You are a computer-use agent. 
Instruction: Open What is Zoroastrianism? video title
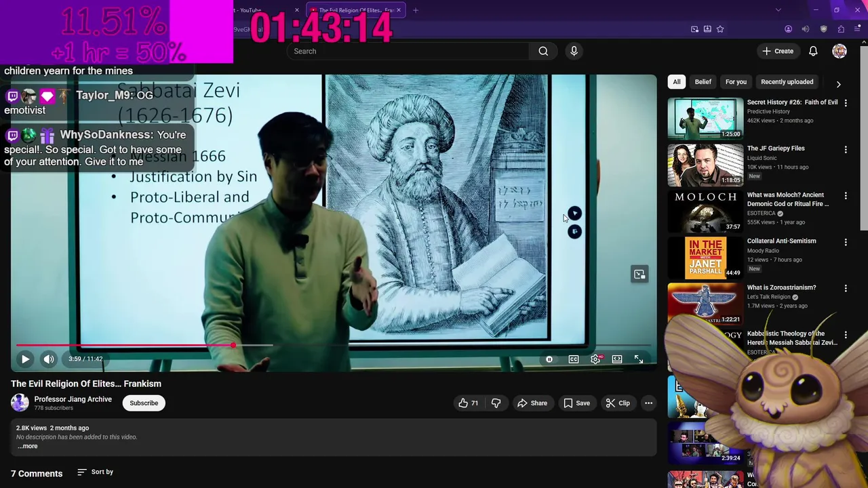[781, 287]
